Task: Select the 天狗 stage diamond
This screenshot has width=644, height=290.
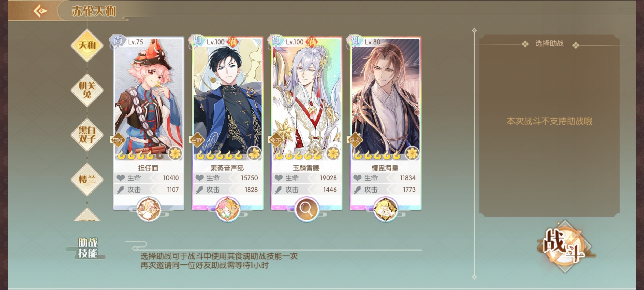Action: point(87,45)
